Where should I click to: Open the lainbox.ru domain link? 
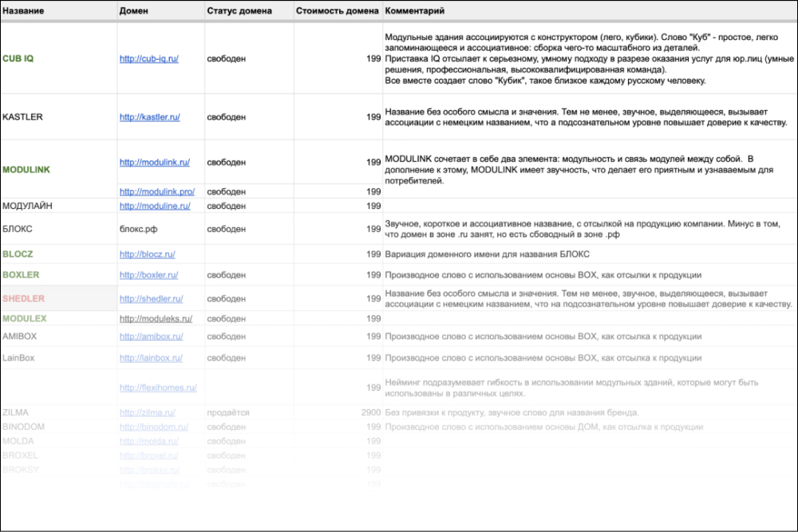(151, 359)
